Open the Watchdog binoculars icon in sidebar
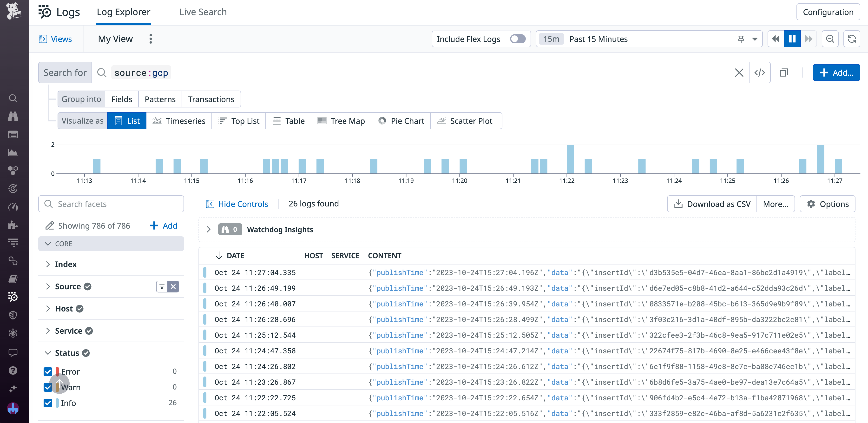The image size is (868, 423). [x=13, y=116]
